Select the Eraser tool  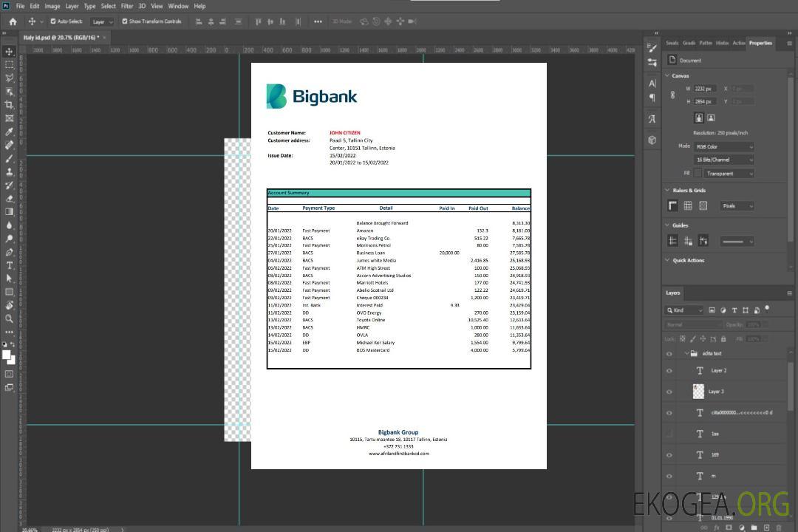point(9,199)
